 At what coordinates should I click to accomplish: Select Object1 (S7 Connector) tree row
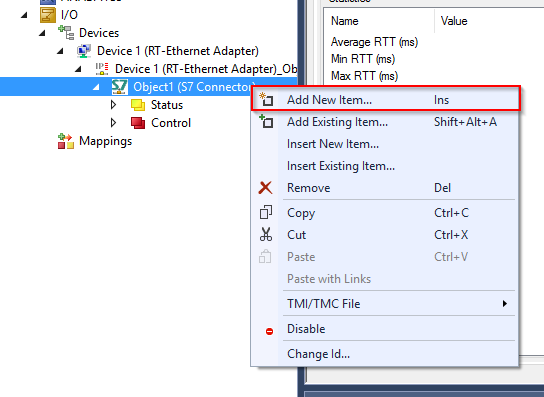[148, 87]
